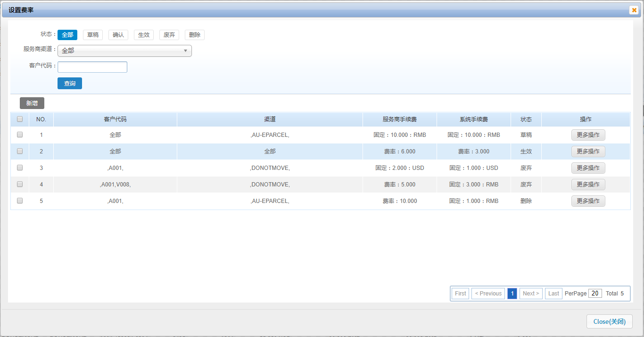This screenshot has width=644, height=337.
Task: Filter by 废弃 status
Action: click(169, 35)
